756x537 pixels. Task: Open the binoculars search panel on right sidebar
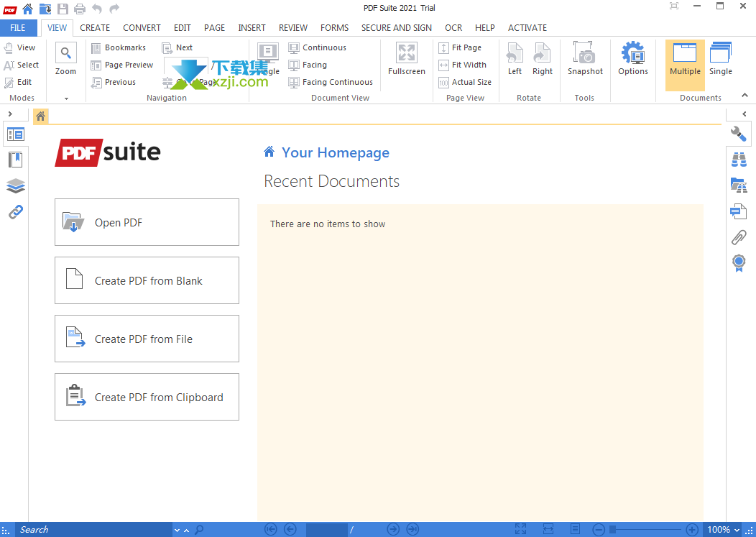tap(739, 159)
